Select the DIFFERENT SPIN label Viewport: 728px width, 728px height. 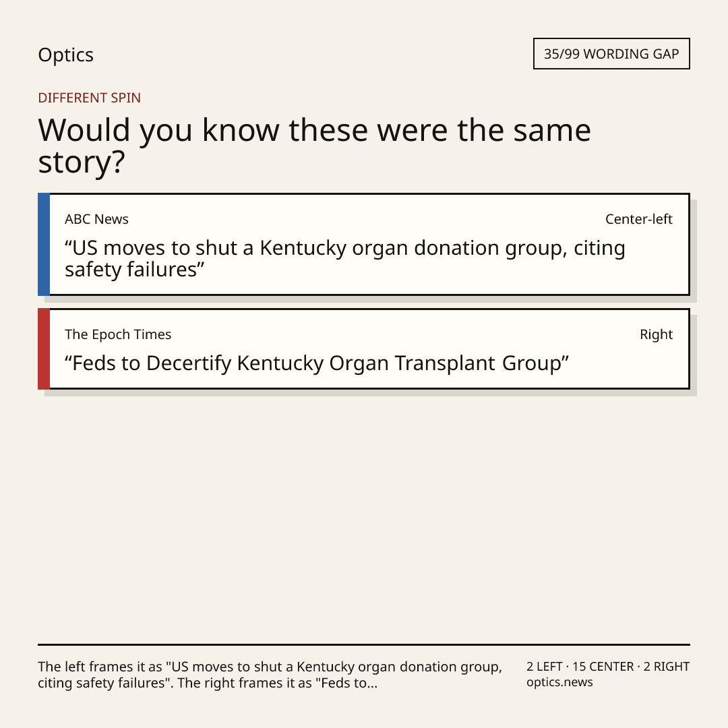(x=89, y=98)
